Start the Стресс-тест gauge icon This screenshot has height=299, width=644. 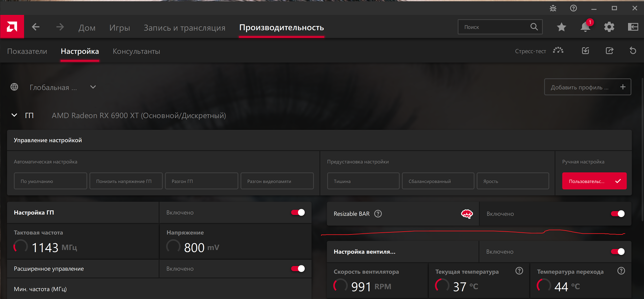coord(558,51)
